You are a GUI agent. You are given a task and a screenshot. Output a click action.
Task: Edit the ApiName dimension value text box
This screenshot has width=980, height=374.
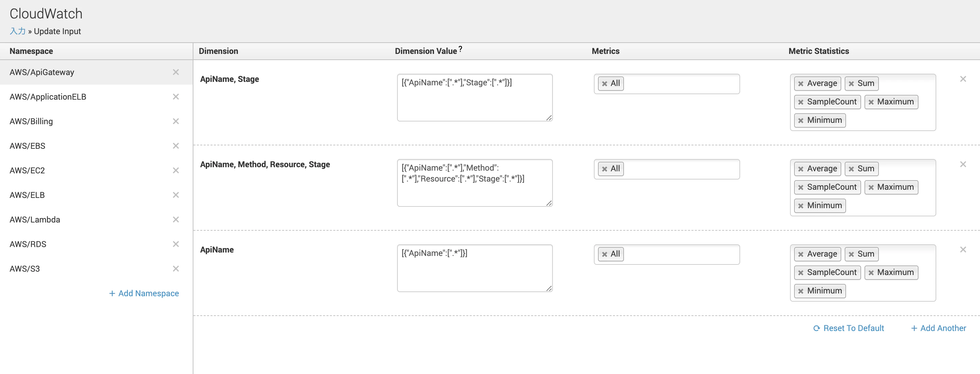tap(475, 268)
